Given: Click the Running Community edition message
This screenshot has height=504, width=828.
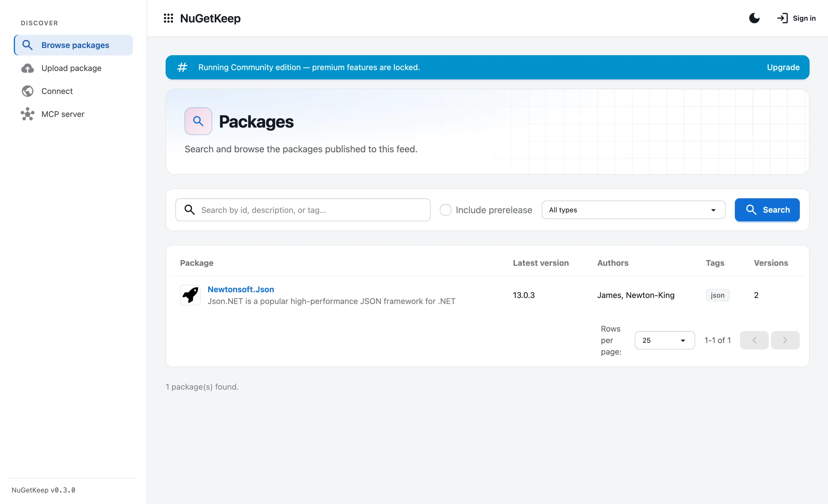Looking at the screenshot, I should (309, 67).
